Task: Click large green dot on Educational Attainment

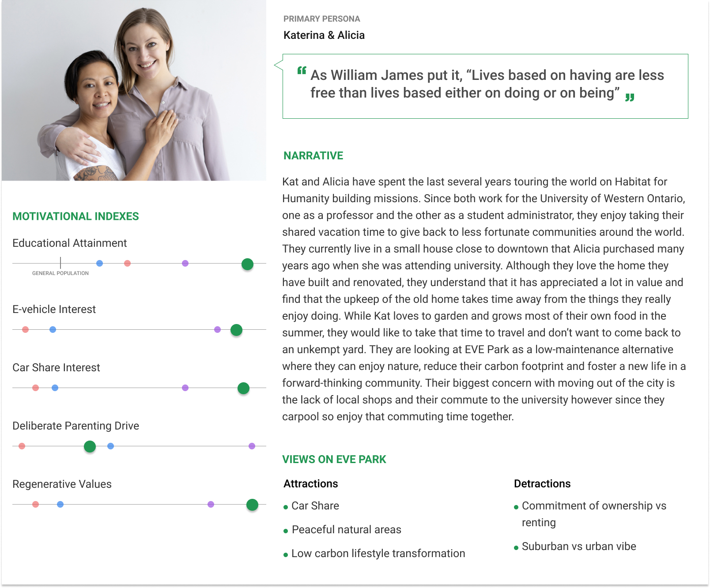Action: 247,264
